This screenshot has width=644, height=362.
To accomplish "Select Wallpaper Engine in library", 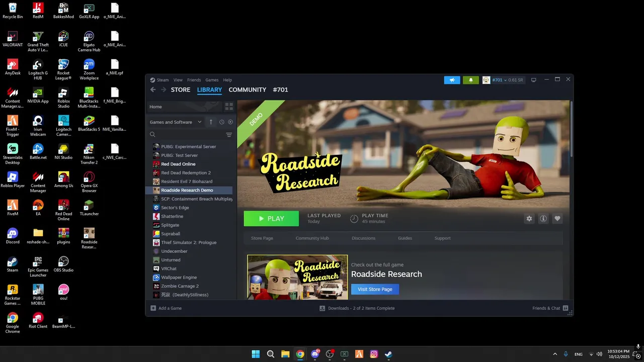I will coord(179,278).
